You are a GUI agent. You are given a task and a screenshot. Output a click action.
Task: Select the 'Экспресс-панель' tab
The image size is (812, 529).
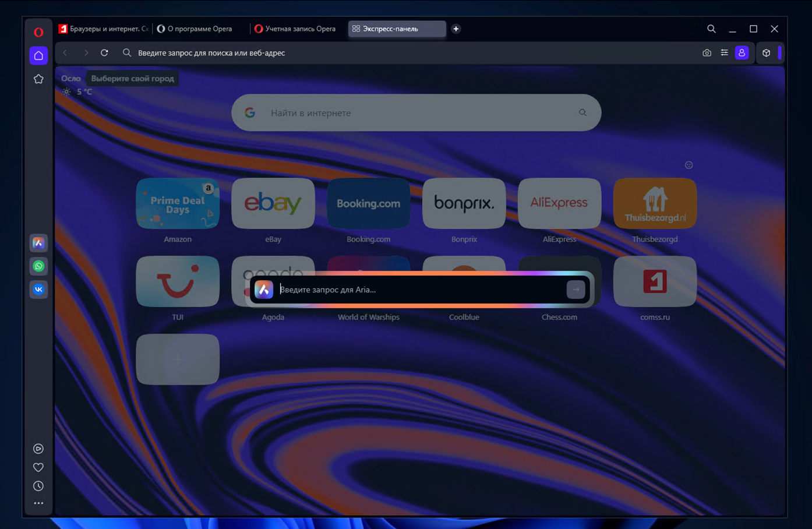coord(397,29)
